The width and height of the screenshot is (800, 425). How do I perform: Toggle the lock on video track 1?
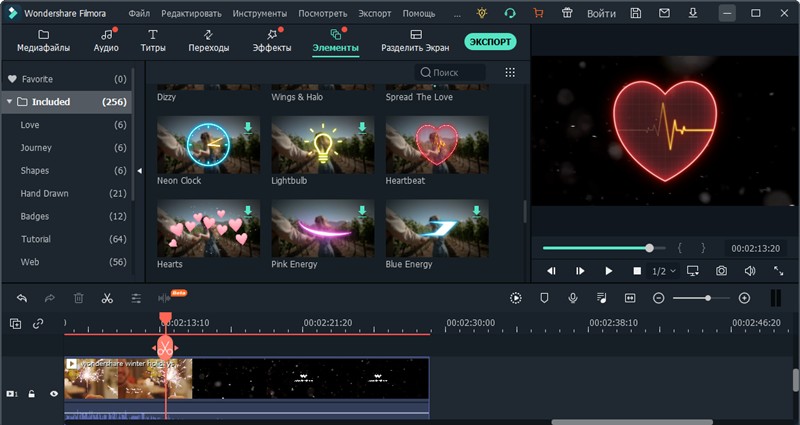32,394
